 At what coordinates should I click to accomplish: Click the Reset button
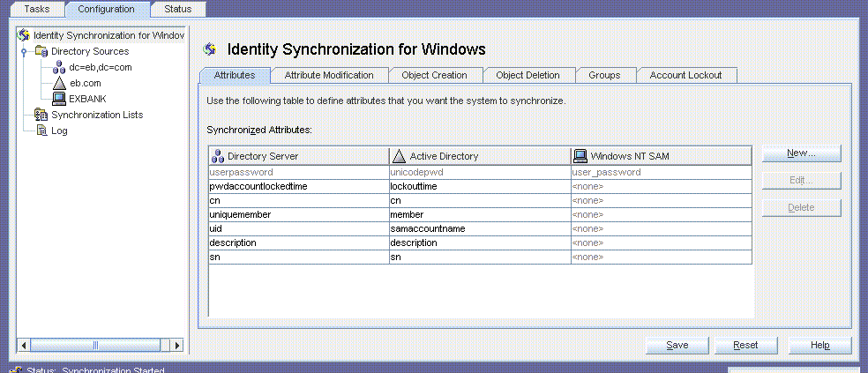(x=745, y=345)
